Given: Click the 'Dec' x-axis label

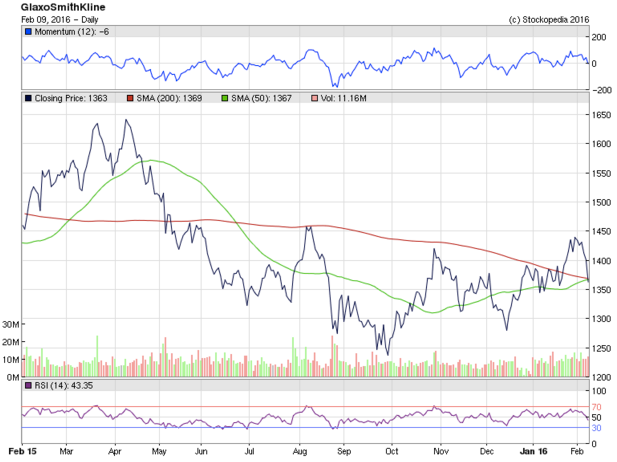Looking at the screenshot, I should (487, 451).
